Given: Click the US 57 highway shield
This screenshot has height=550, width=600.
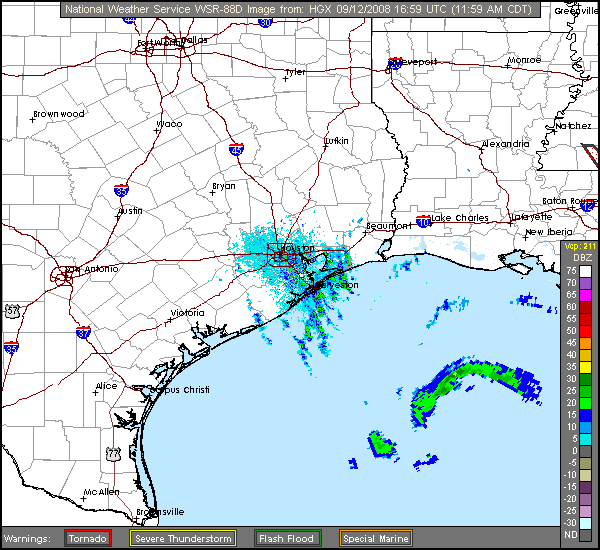Looking at the screenshot, I should tap(12, 310).
